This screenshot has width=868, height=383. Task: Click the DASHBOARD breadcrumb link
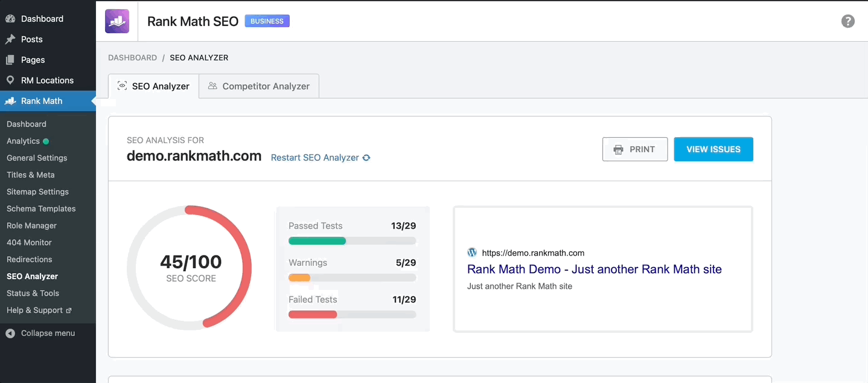[132, 58]
